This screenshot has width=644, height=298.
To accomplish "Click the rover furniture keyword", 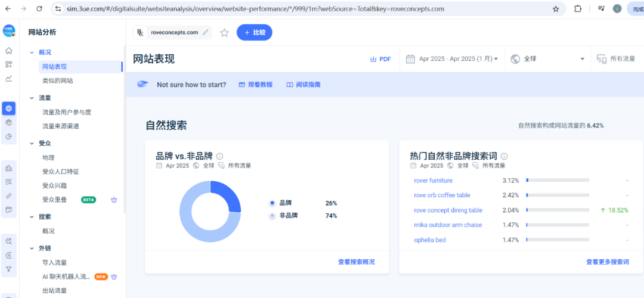I will point(434,180).
